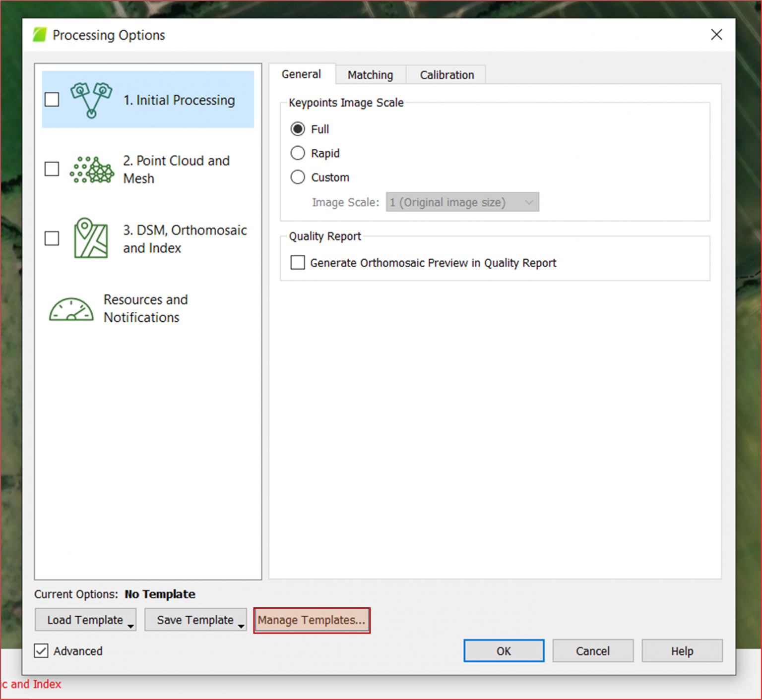Click the Help button

(682, 650)
